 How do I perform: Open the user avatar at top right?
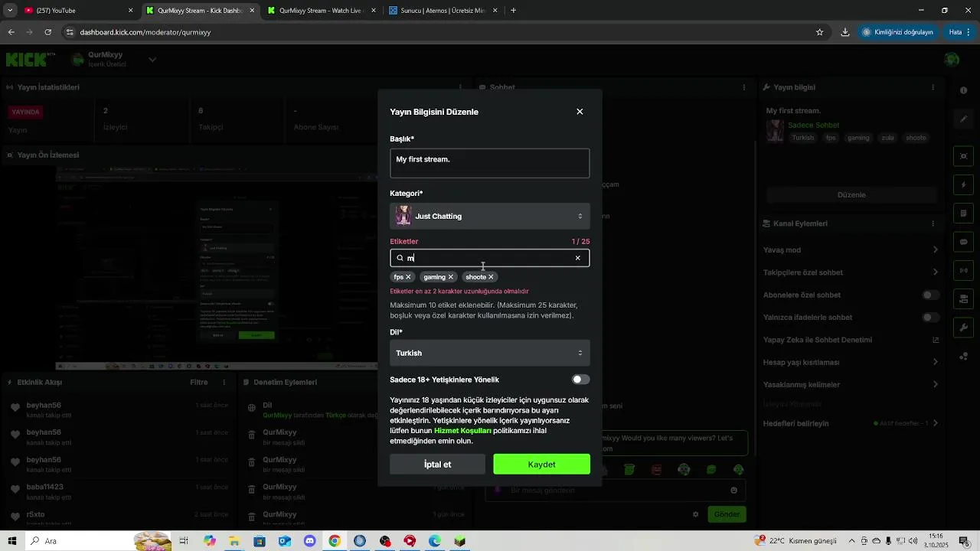click(x=952, y=60)
